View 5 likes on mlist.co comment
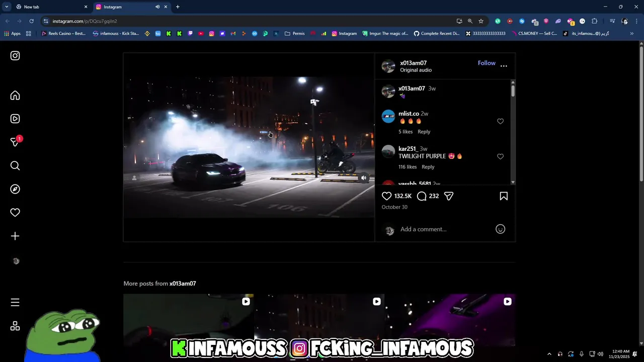 406,132
